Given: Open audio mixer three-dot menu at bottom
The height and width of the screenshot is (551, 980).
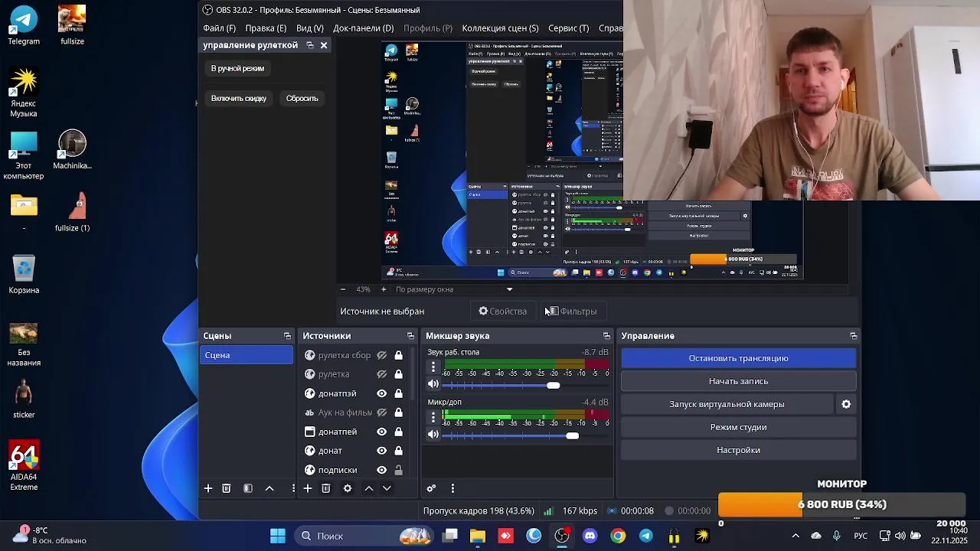Looking at the screenshot, I should [x=452, y=488].
